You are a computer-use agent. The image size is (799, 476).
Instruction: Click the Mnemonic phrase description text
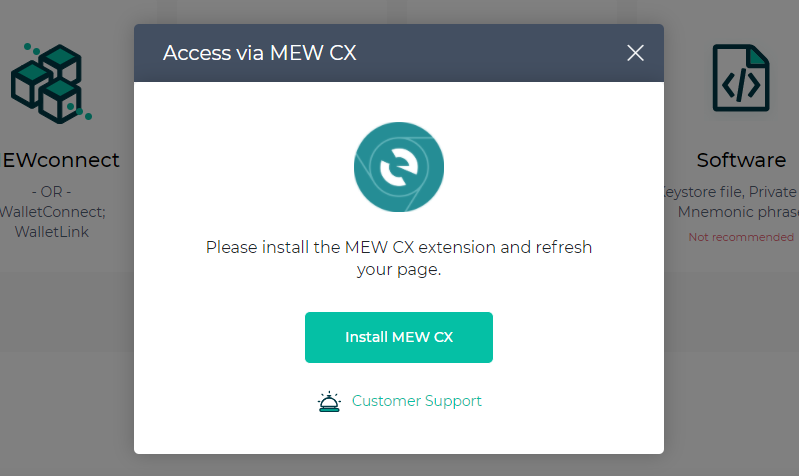(x=738, y=211)
